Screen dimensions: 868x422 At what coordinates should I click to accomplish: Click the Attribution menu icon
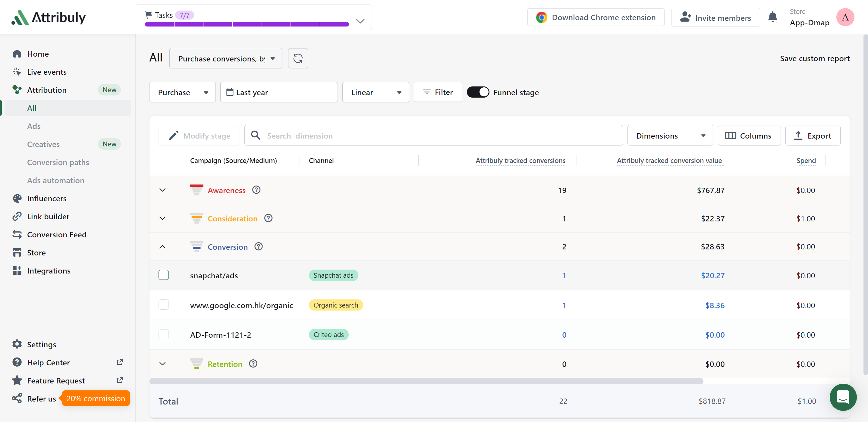[17, 89]
